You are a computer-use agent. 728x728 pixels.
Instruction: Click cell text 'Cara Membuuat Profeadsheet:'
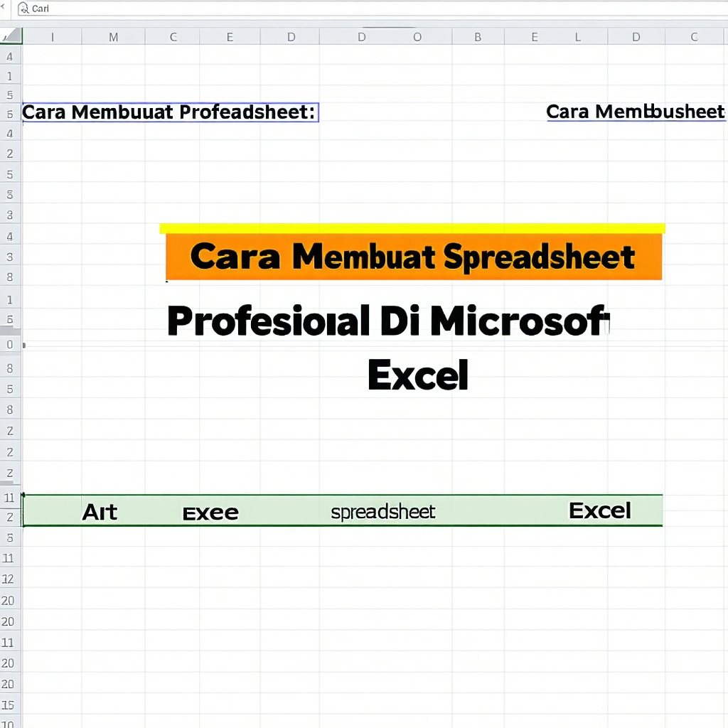tap(169, 112)
